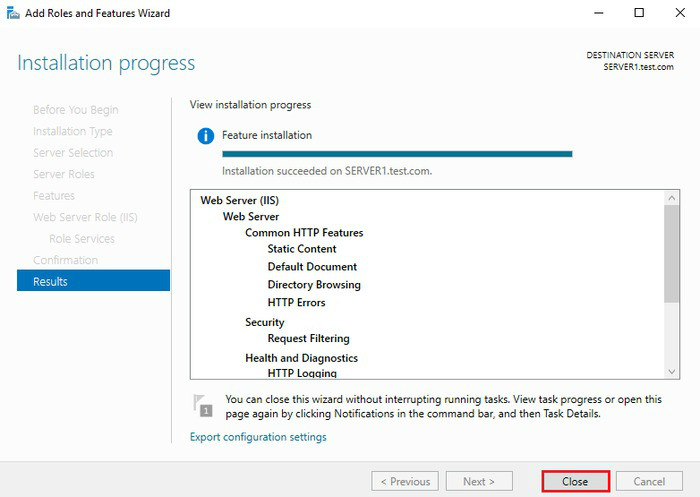The image size is (700, 497).
Task: Click the scroll down arrow in results list
Action: [x=672, y=371]
